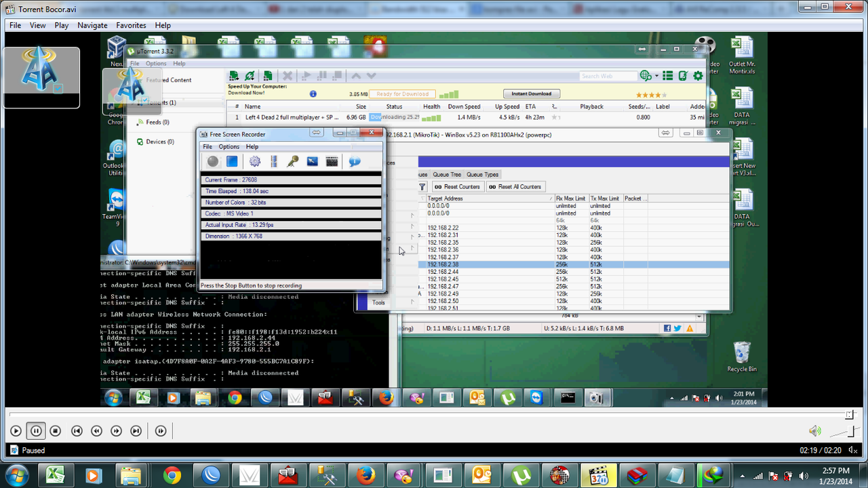Viewport: 868px width, 488px height.
Task: Click the rewind (decrease speed) button
Action: tap(97, 430)
